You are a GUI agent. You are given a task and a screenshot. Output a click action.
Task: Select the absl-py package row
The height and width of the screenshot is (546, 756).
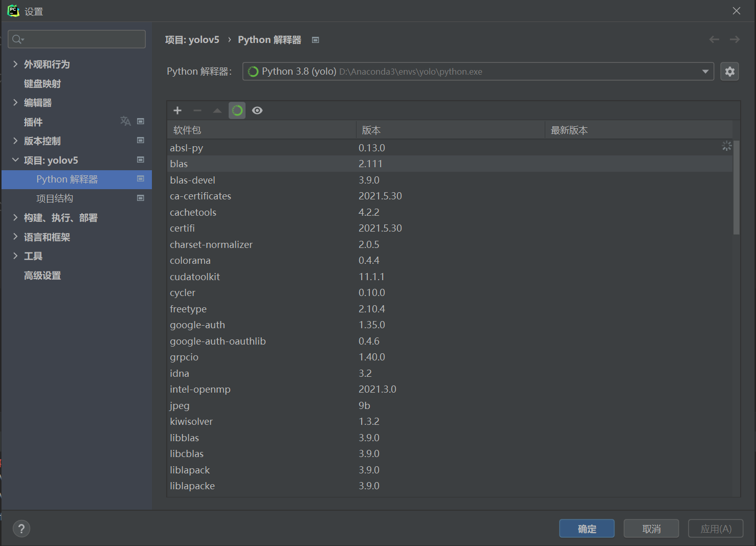(x=450, y=148)
